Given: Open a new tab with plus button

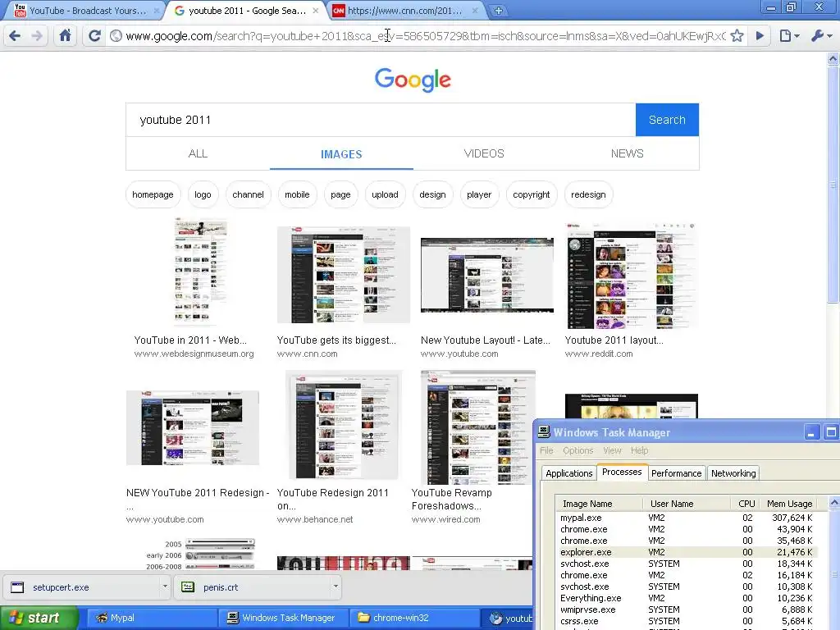Looking at the screenshot, I should pyautogui.click(x=498, y=10).
